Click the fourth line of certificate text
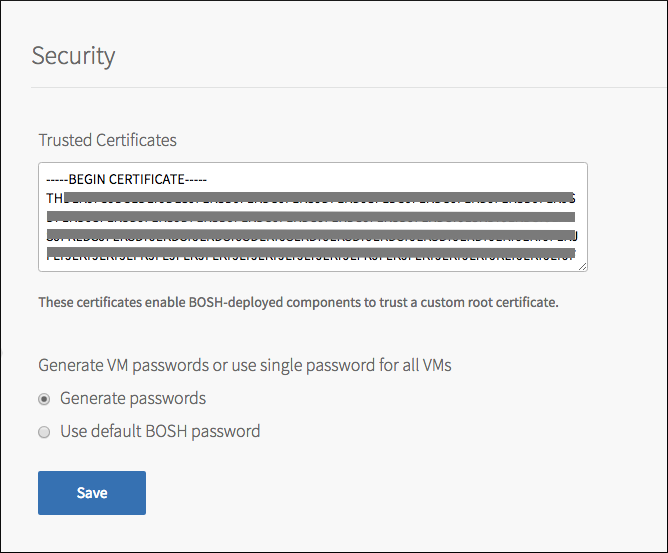Viewport: 668px width, 553px height. [x=310, y=237]
